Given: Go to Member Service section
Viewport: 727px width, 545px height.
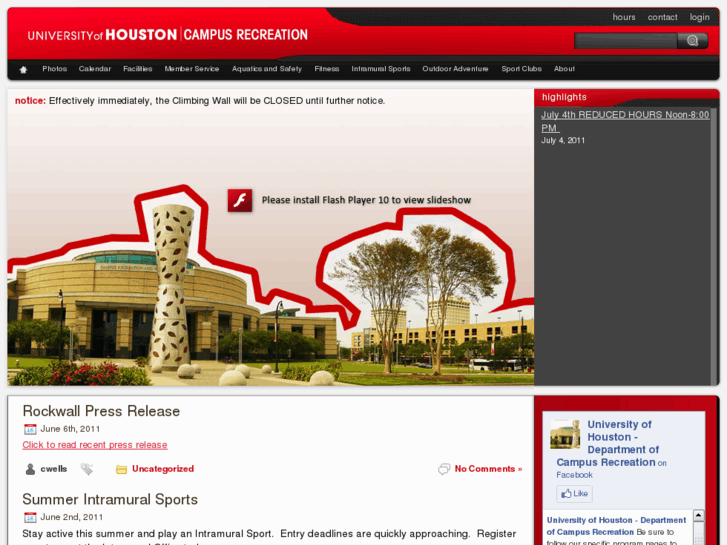Looking at the screenshot, I should 191,69.
